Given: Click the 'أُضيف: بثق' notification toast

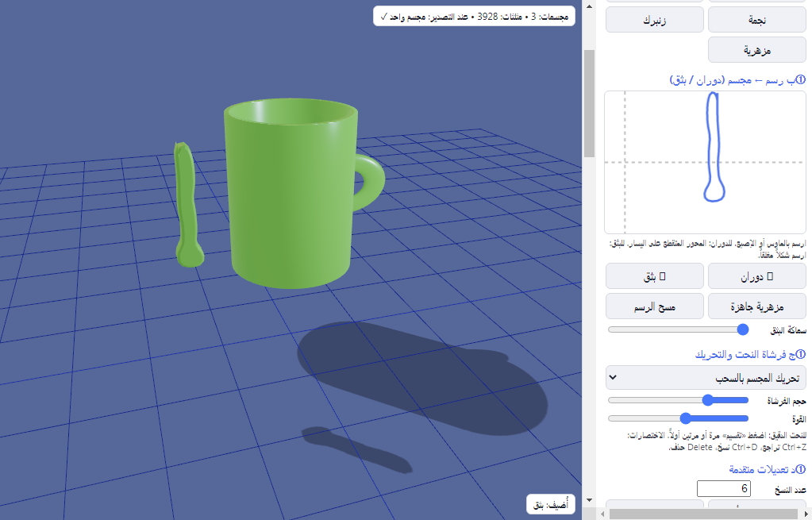Looking at the screenshot, I should (x=551, y=504).
